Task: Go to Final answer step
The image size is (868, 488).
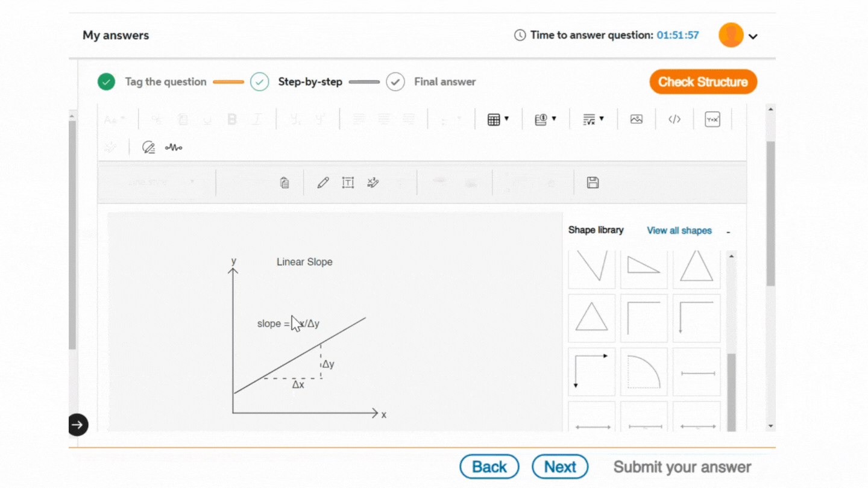Action: [444, 82]
